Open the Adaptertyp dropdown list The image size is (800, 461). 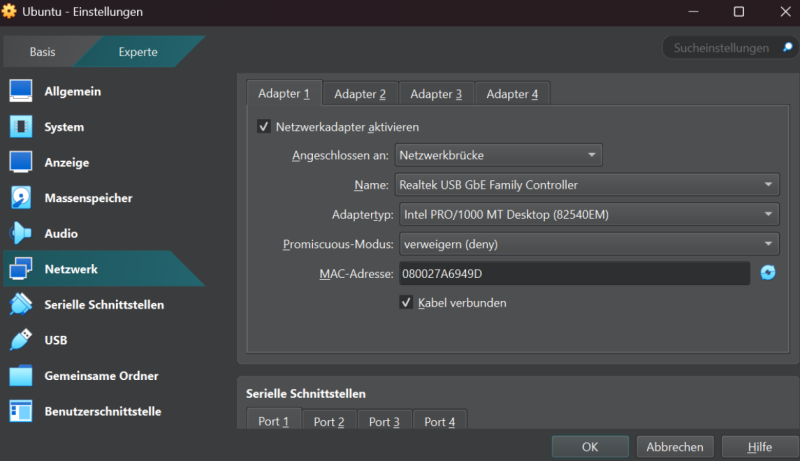pyautogui.click(x=589, y=215)
